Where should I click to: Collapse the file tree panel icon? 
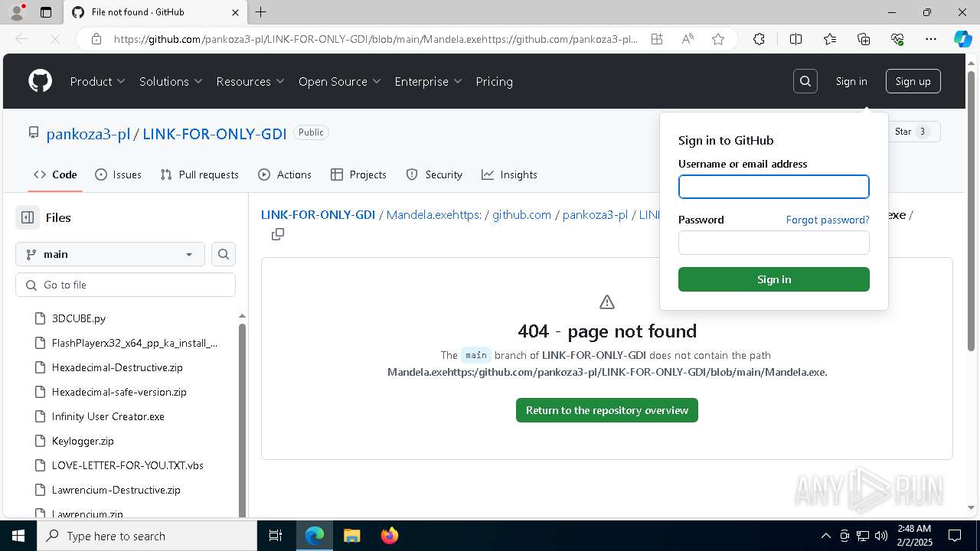click(x=28, y=217)
